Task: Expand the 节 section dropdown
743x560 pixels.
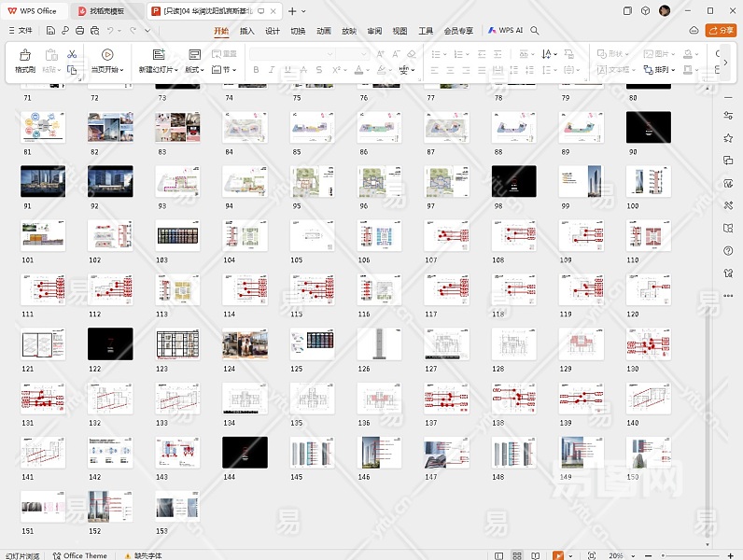Action: (226, 70)
